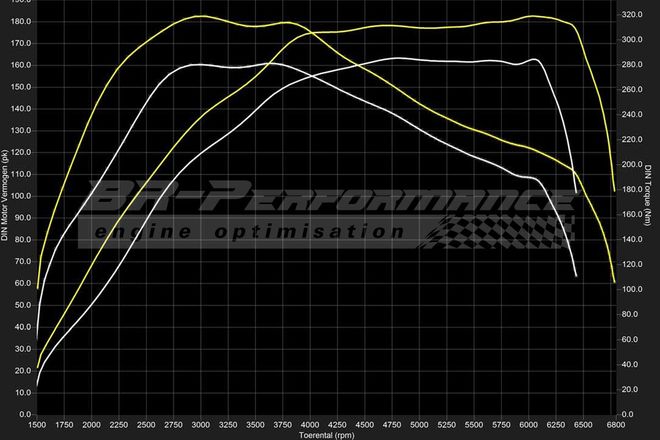Click the 100.0 value on left power axis

pos(22,196)
